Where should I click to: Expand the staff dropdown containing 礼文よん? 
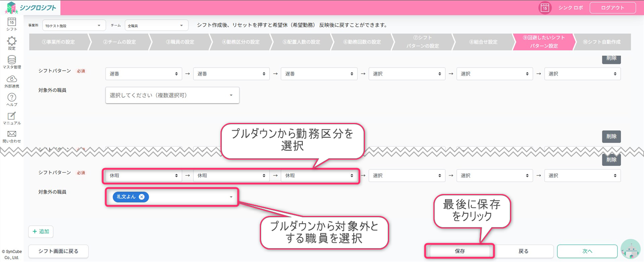[231, 197]
